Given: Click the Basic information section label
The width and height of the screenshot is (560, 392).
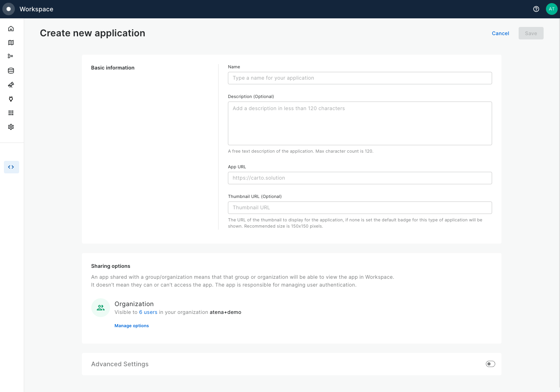Looking at the screenshot, I should click(113, 68).
